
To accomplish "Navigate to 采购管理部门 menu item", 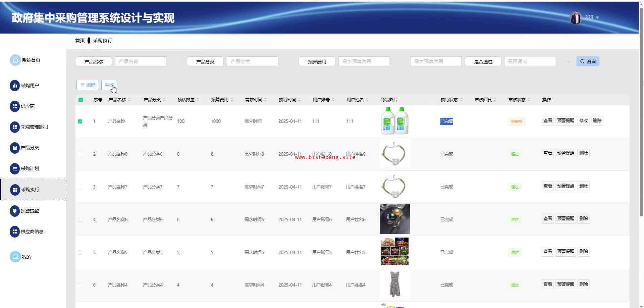I will [x=34, y=127].
